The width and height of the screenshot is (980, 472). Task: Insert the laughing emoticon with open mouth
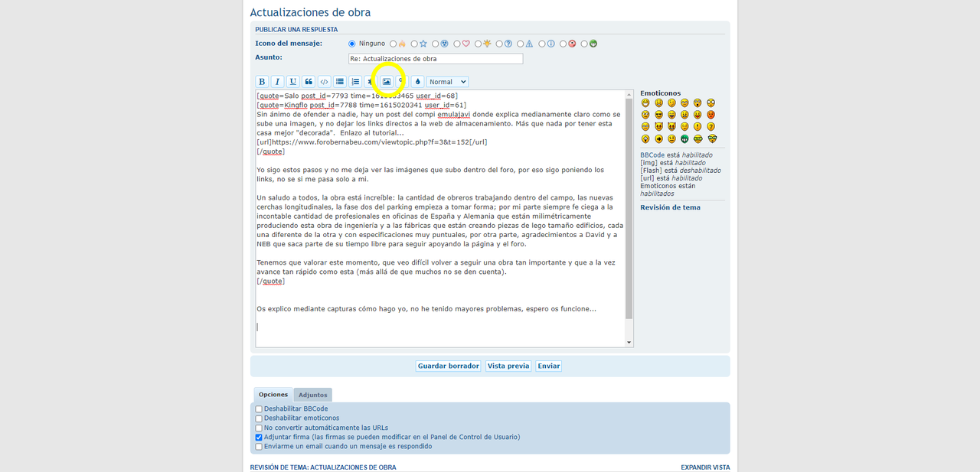pos(671,115)
